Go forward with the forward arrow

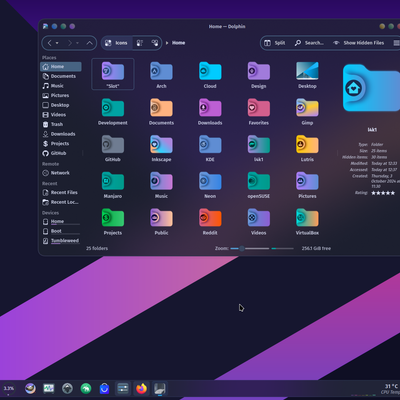click(x=70, y=43)
